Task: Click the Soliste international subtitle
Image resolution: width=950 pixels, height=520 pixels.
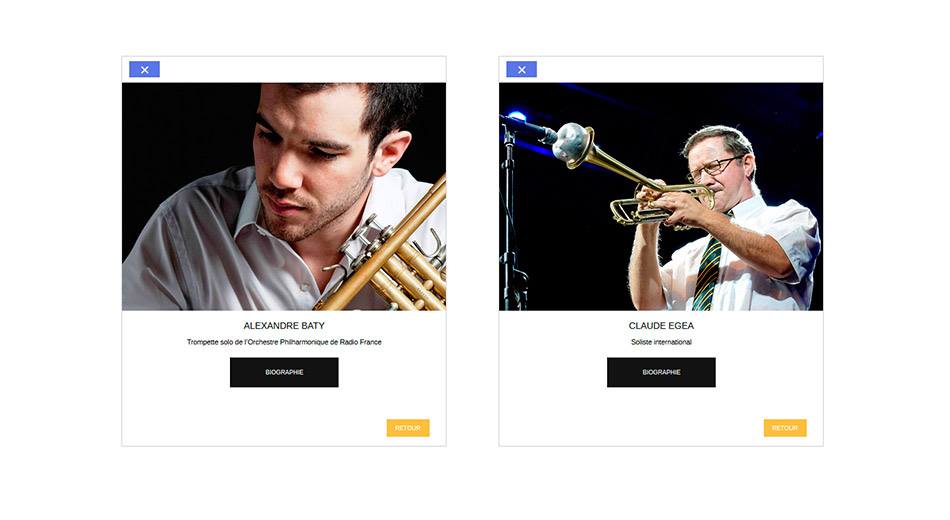Action: tap(661, 342)
